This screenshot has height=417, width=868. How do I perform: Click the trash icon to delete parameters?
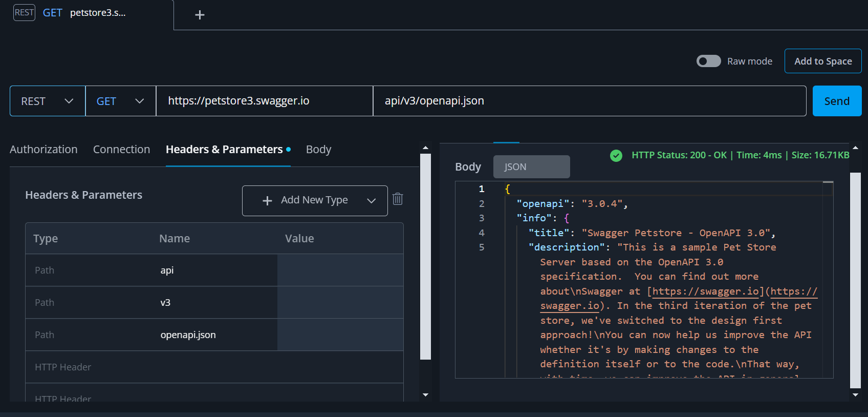(x=398, y=199)
